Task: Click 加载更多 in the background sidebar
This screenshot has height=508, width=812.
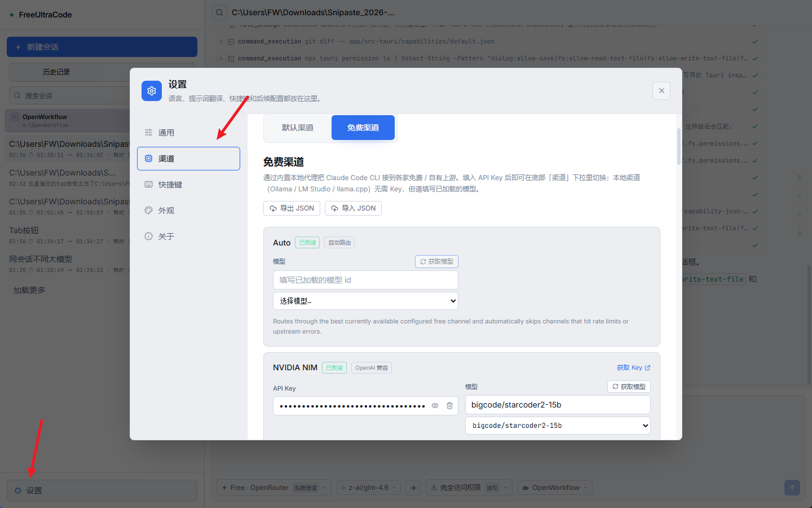Action: [29, 290]
